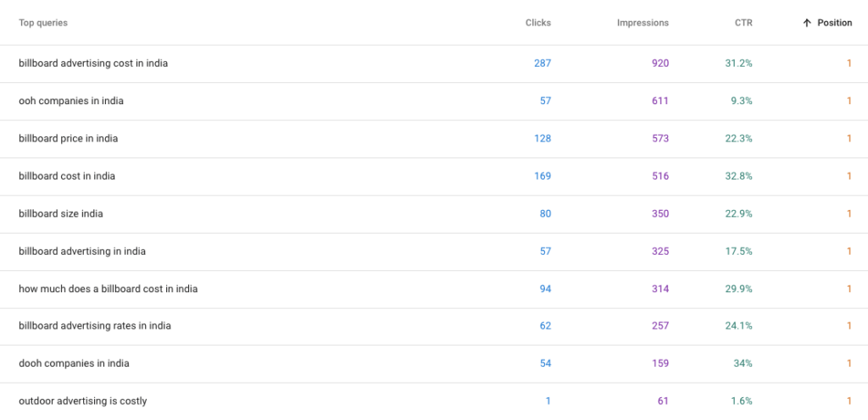Image resolution: width=868 pixels, height=420 pixels.
Task: Open 'how much does a billboard cost' query
Action: 108,289
